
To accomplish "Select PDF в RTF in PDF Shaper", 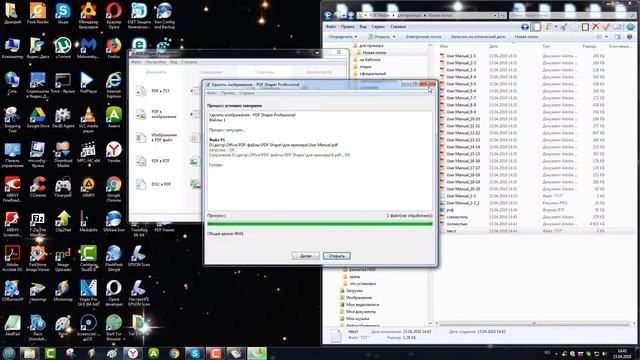I will click(153, 161).
